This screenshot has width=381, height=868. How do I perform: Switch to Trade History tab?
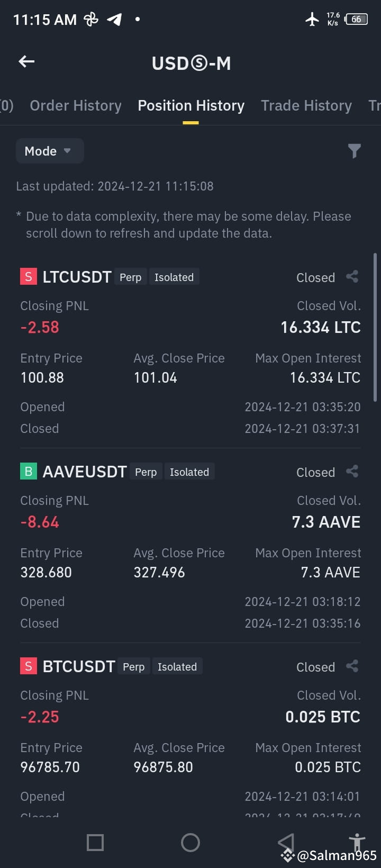[x=306, y=106]
